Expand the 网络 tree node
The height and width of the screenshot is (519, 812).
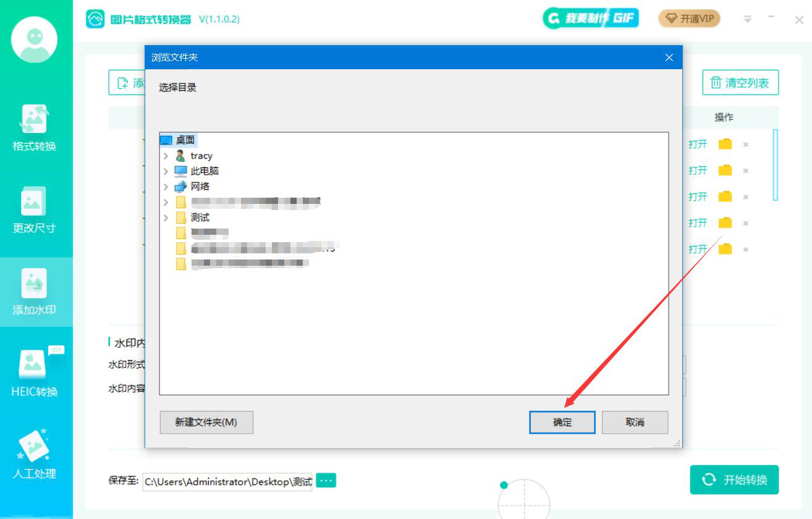166,187
